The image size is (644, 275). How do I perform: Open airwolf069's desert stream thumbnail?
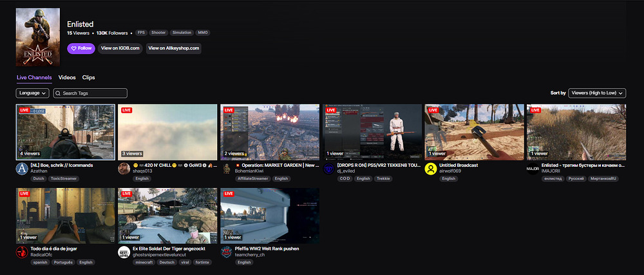point(475,132)
